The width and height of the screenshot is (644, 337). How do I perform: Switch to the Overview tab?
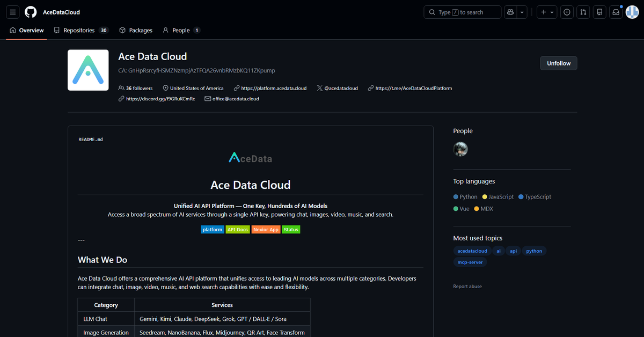[x=27, y=31]
